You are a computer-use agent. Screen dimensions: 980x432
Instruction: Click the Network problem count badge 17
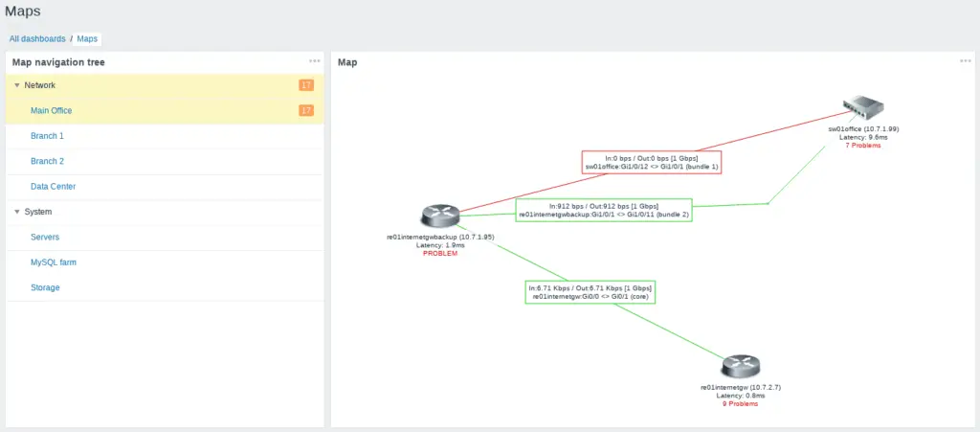306,85
